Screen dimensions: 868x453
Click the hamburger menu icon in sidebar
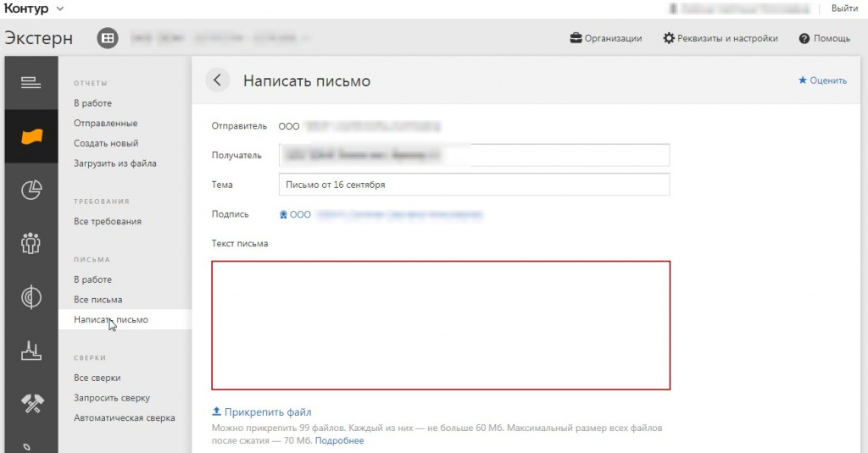click(x=31, y=82)
